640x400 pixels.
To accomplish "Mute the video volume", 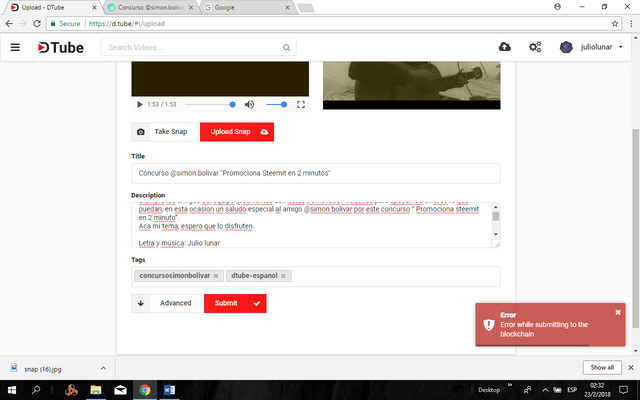I will click(249, 104).
